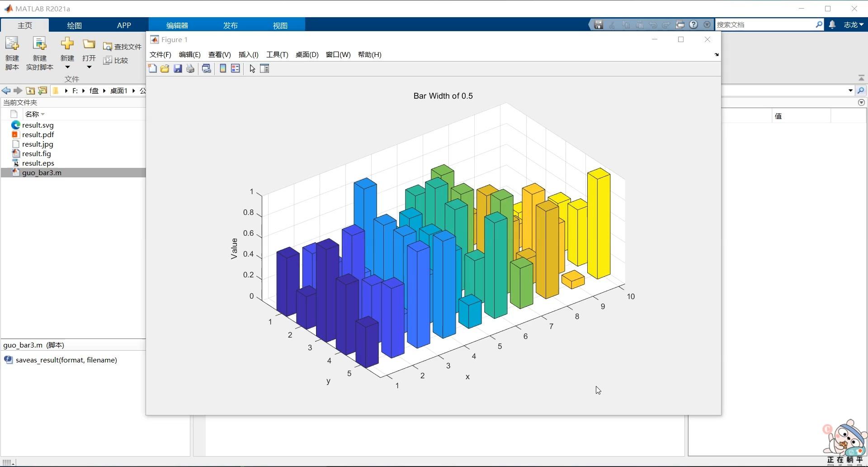Open Figure 帮助(H) menu

coord(369,54)
